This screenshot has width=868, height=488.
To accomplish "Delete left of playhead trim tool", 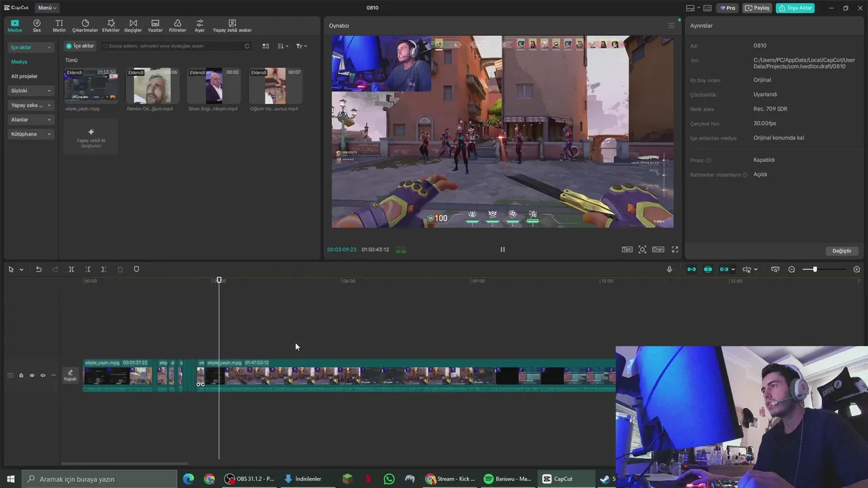I will coord(87,270).
